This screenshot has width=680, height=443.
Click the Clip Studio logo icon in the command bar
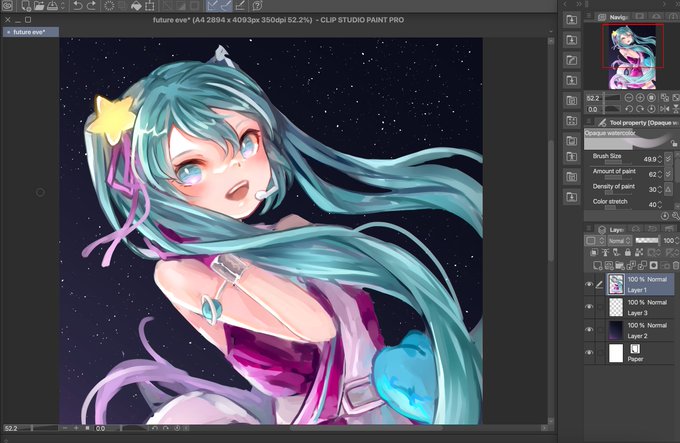point(7,6)
